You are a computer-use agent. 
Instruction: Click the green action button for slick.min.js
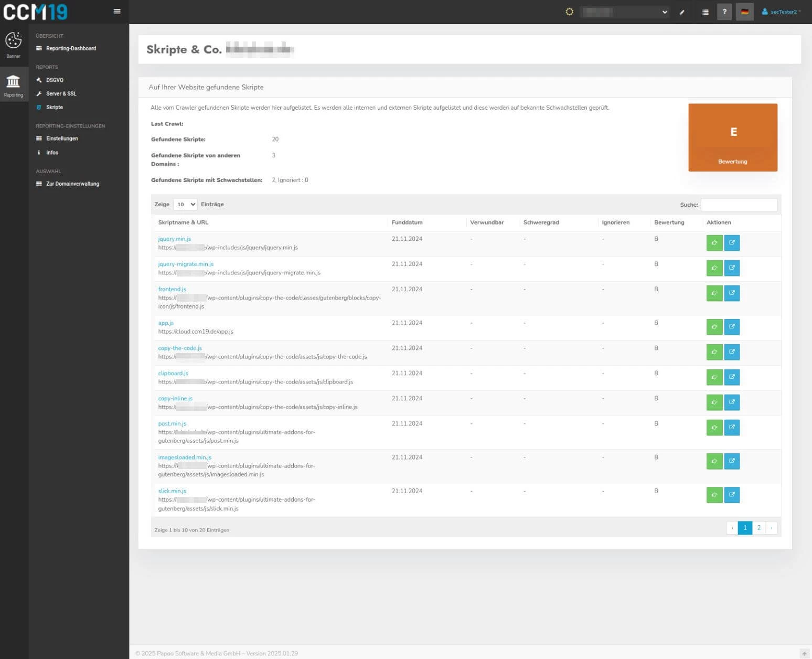click(714, 495)
